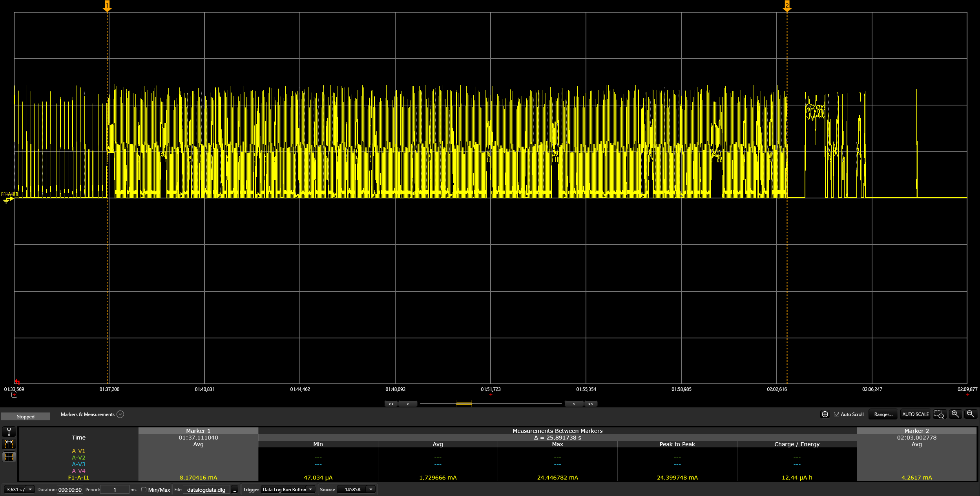Click the Charge value 12,44 µA h

(x=797, y=478)
